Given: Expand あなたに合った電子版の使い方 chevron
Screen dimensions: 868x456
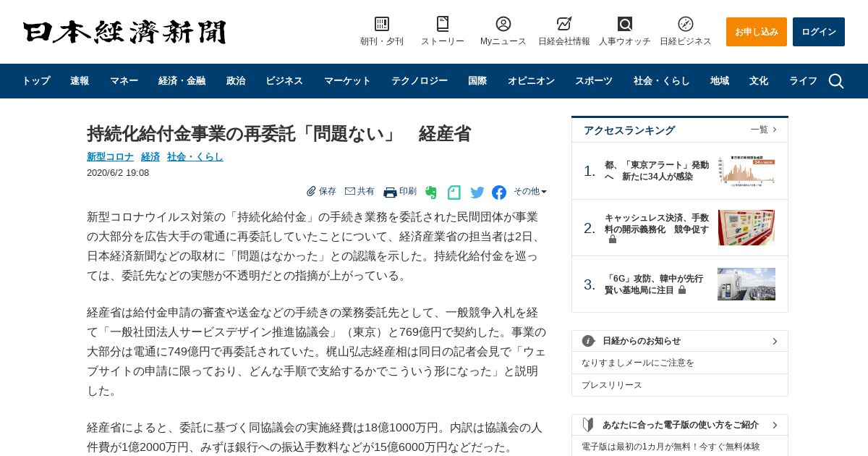Looking at the screenshot, I should [x=775, y=425].
